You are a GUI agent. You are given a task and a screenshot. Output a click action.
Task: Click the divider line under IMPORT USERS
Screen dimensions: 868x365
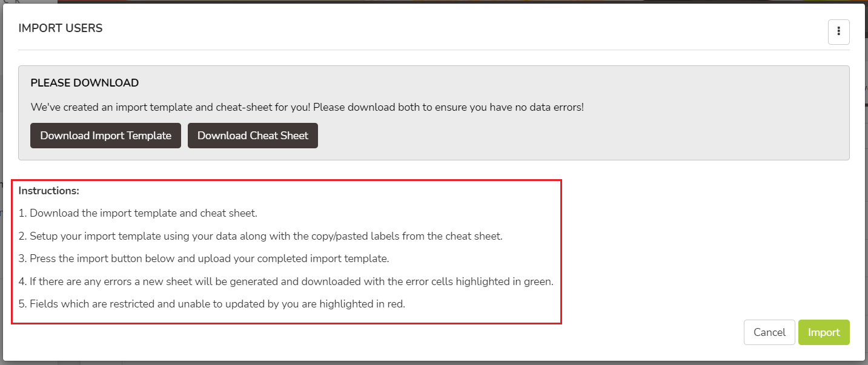(x=434, y=50)
